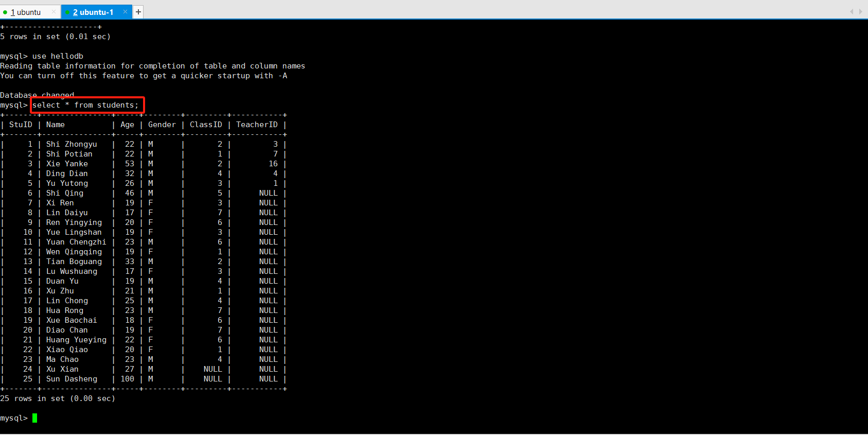The height and width of the screenshot is (435, 868).
Task: Click the "5 rows in set (0.01 sec)" line
Action: [56, 37]
